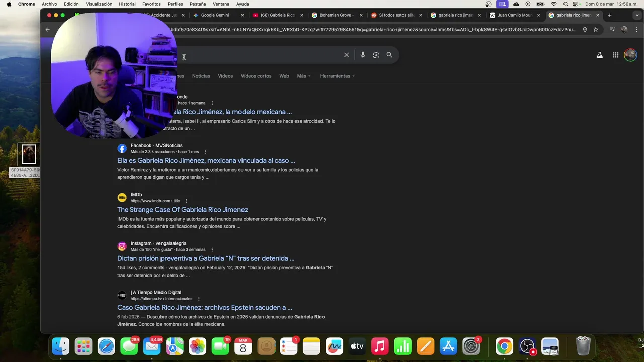This screenshot has width=644, height=362.
Task: Click the Facebook favicon beside MVSNoticias
Action: tap(122, 148)
